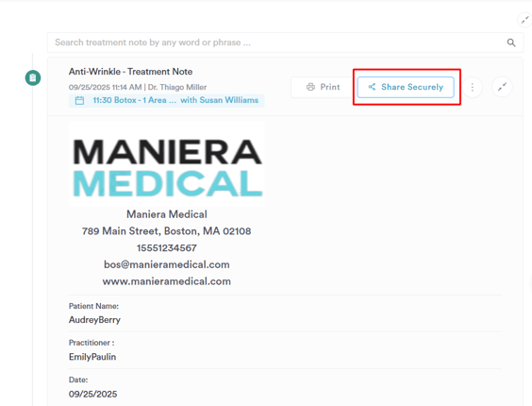Click the Anti-Wrinkle - Treatment Note title
The image size is (532, 406).
point(130,72)
